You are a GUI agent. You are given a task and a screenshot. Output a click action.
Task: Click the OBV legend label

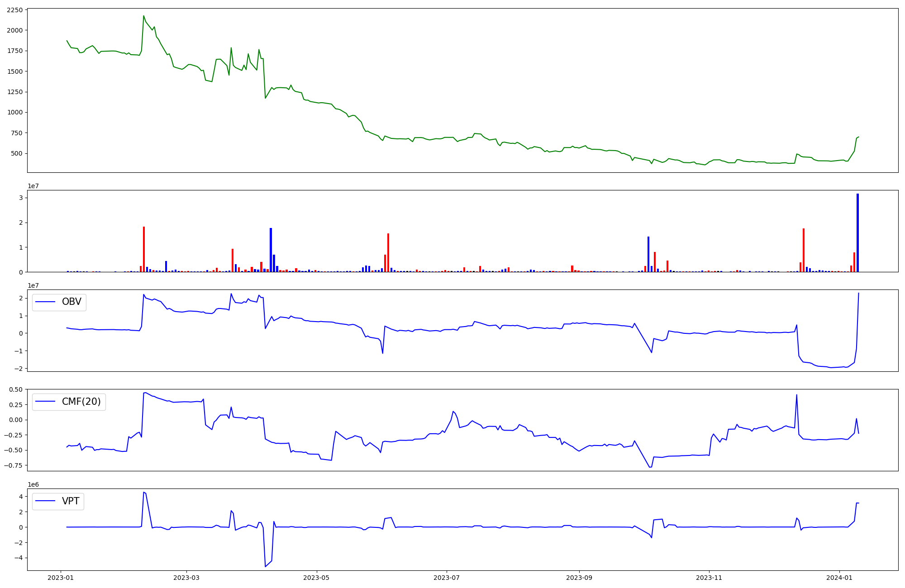71,302
